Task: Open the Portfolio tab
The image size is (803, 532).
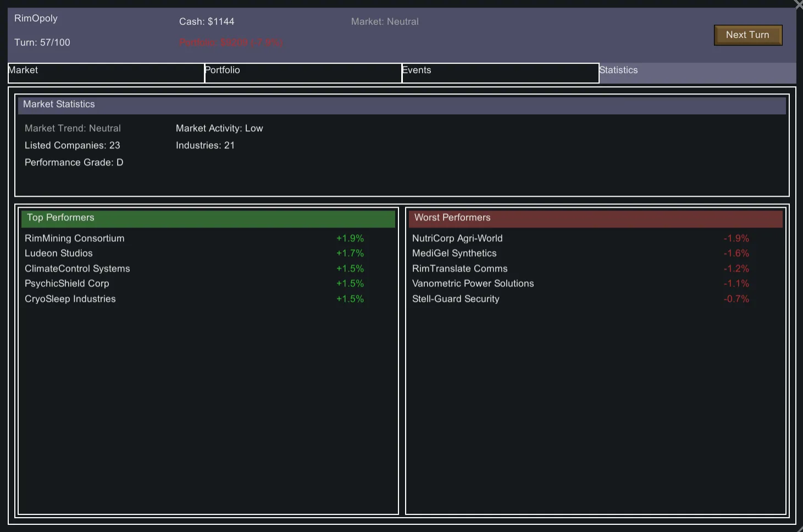Action: [303, 73]
